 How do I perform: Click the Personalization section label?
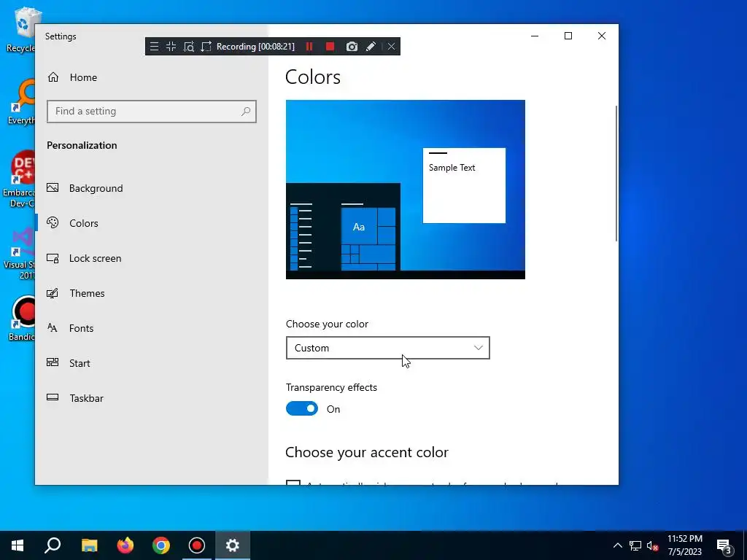point(82,145)
